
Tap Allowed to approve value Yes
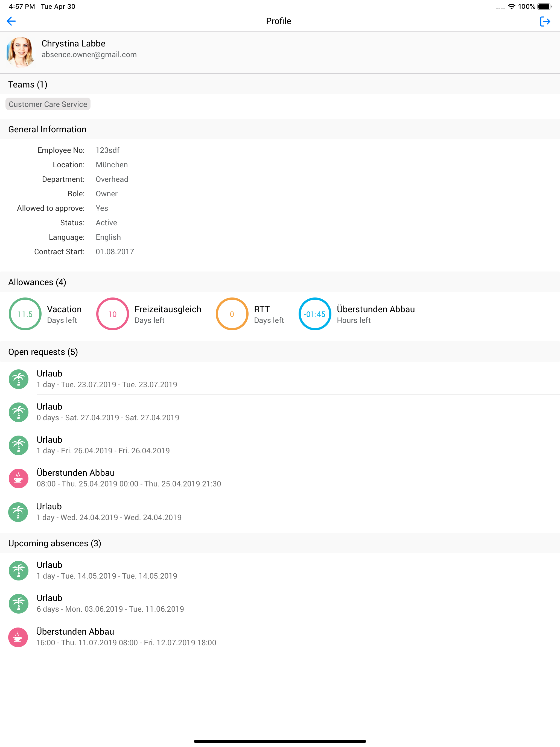[x=102, y=208]
